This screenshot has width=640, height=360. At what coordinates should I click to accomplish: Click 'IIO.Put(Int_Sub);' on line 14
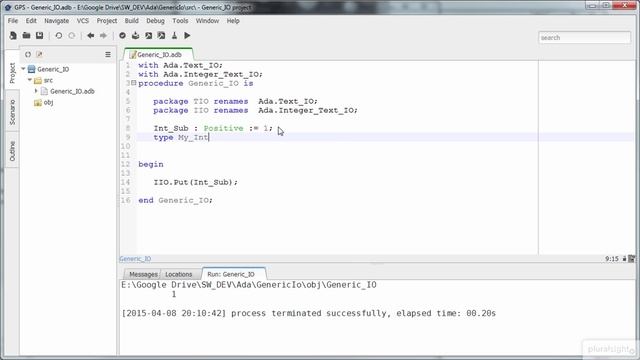(x=196, y=182)
